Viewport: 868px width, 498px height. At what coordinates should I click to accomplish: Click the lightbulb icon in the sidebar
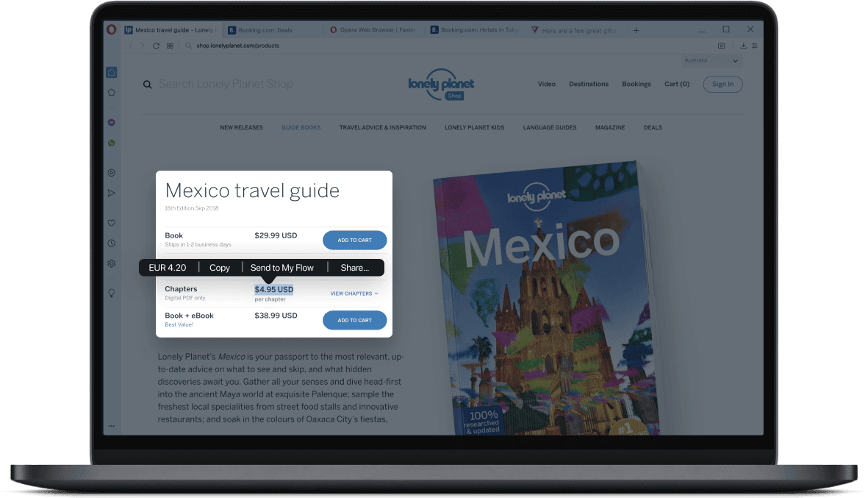(x=111, y=293)
